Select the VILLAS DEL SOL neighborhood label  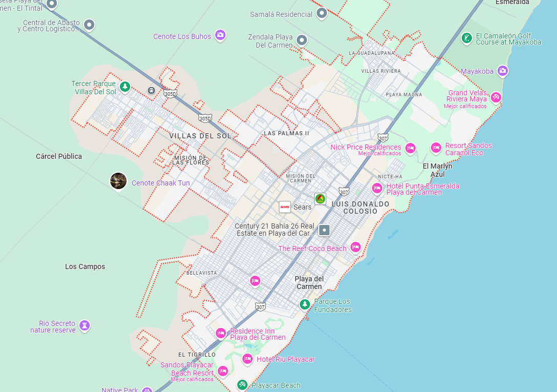coord(200,136)
